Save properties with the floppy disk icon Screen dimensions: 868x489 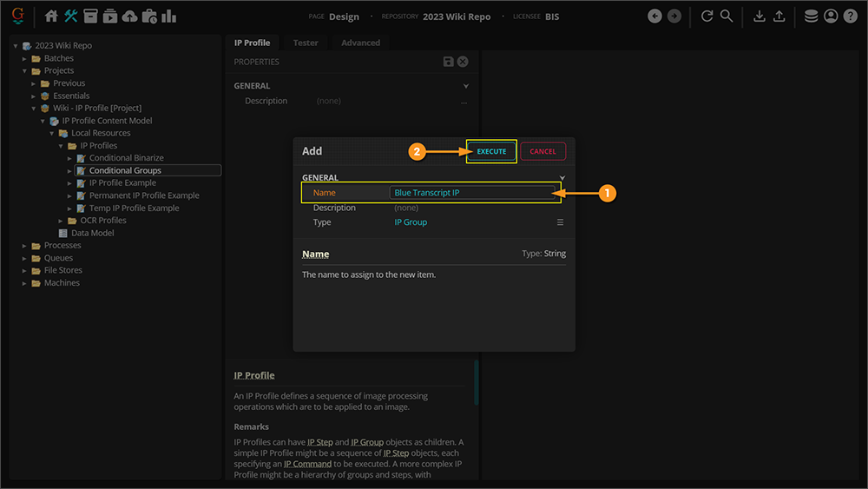pos(448,62)
